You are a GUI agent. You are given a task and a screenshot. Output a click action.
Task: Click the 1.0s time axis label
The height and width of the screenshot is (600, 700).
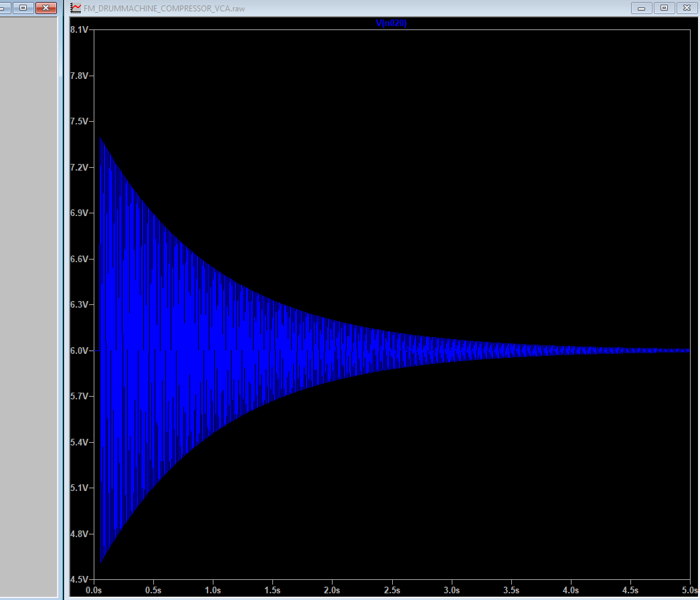pos(213,590)
